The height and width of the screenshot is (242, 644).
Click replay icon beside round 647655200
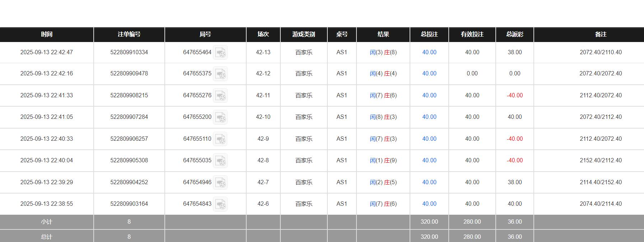tap(220, 117)
